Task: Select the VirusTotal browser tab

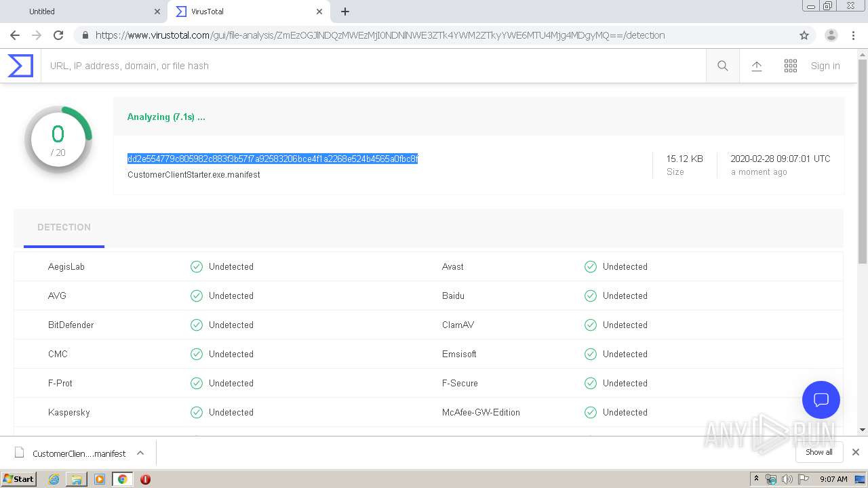Action: pyautogui.click(x=248, y=12)
